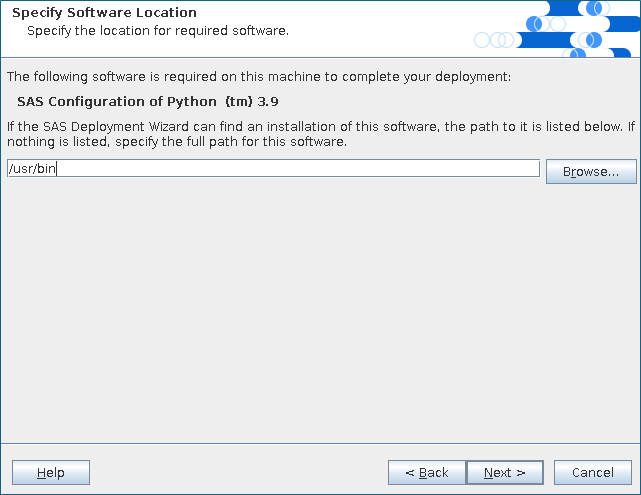The image size is (641, 495).
Task: Click the (tm) trademark text
Action: 238,101
